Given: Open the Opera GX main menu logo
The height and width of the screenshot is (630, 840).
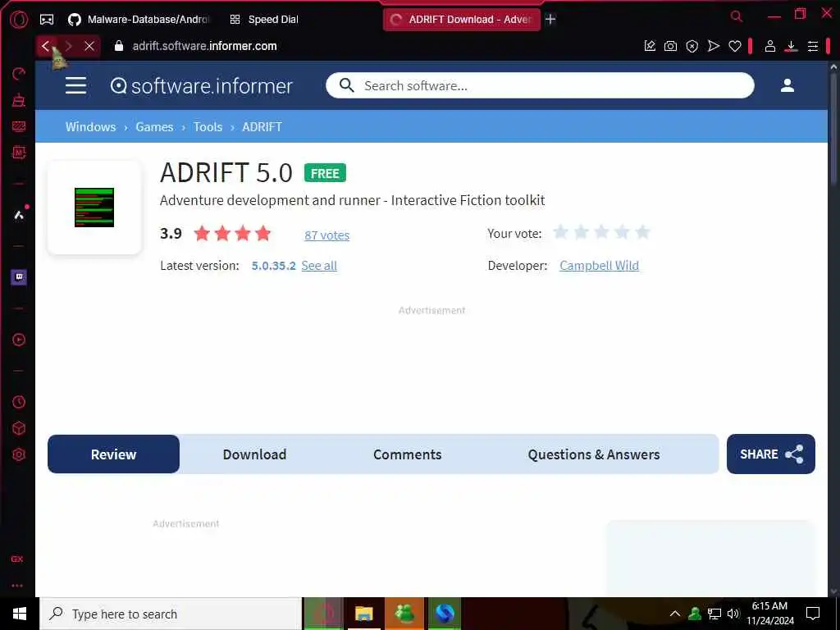Looking at the screenshot, I should (18, 20).
